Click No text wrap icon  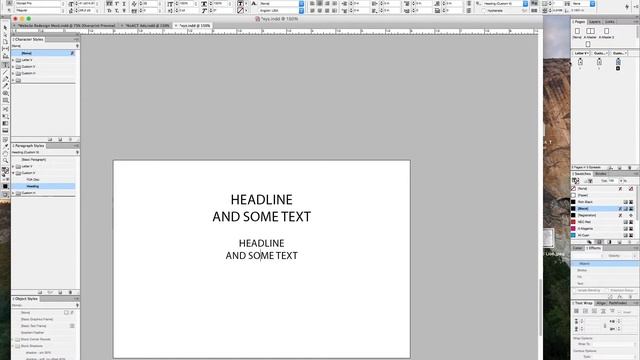(x=576, y=311)
